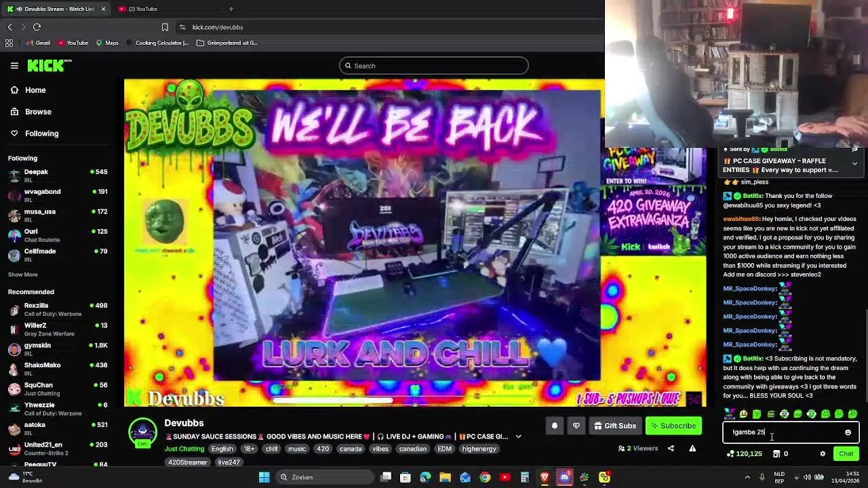Expand the Show more following list
868x488 pixels.
(22, 274)
